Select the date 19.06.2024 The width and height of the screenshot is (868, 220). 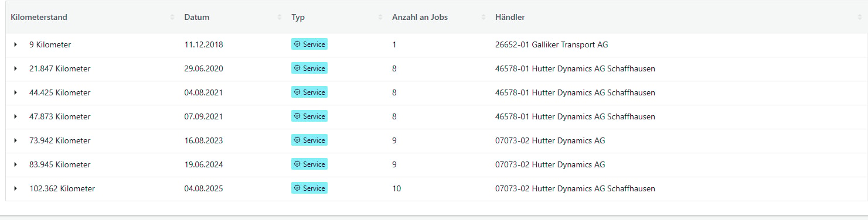point(203,164)
